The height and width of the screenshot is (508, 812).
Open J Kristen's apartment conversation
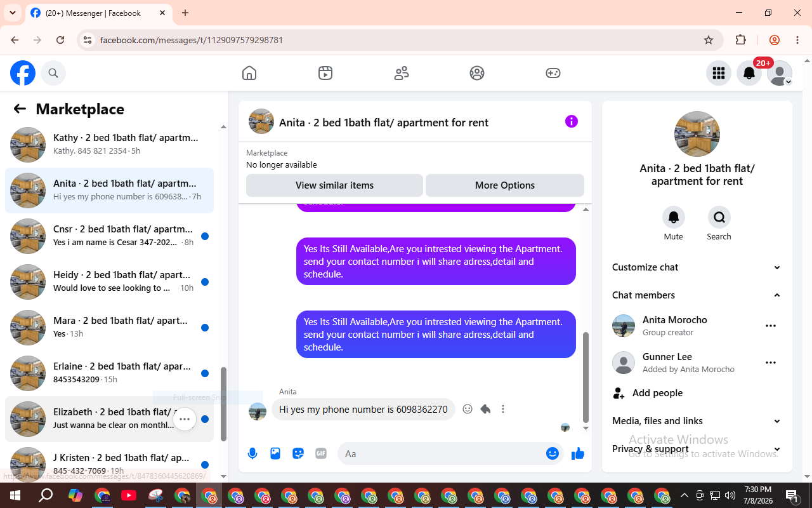109,462
